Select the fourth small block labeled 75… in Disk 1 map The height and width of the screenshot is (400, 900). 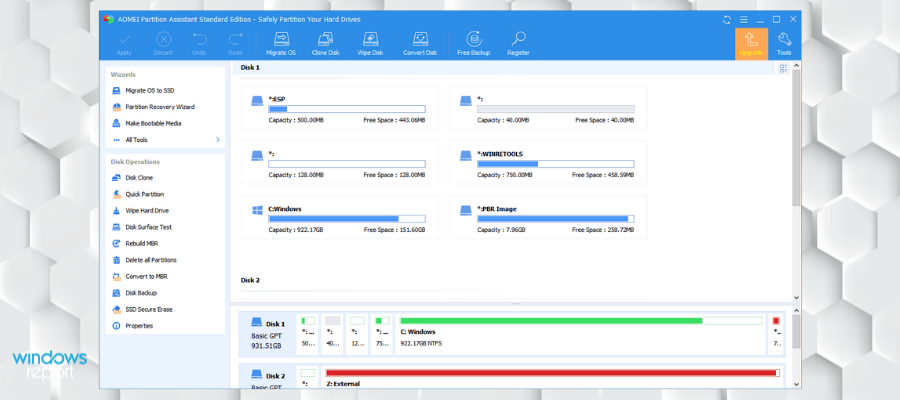point(382,334)
